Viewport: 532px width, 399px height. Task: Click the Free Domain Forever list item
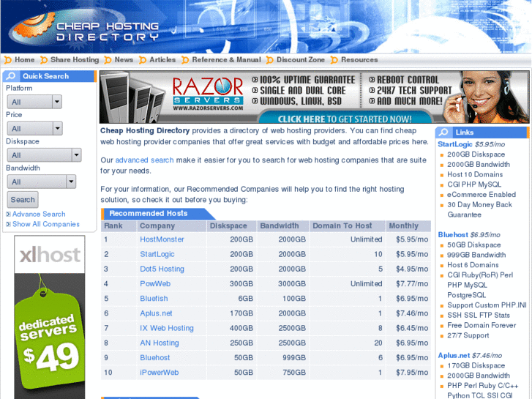[482, 325]
